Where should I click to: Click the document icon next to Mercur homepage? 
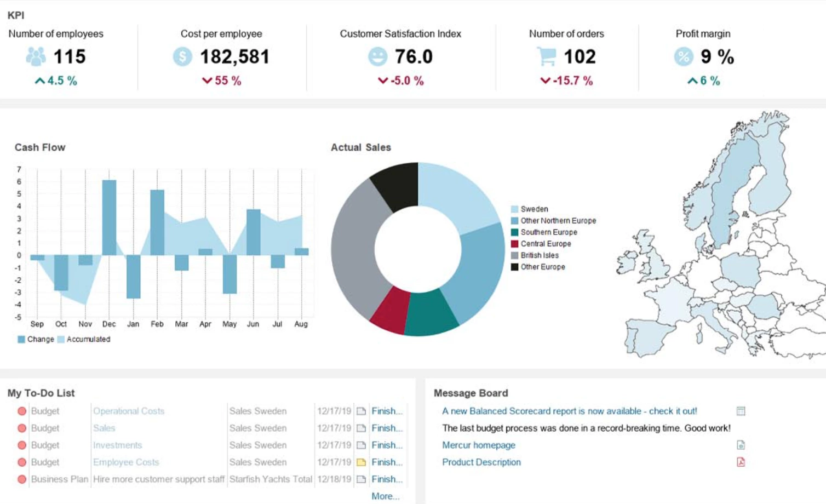pyautogui.click(x=739, y=445)
